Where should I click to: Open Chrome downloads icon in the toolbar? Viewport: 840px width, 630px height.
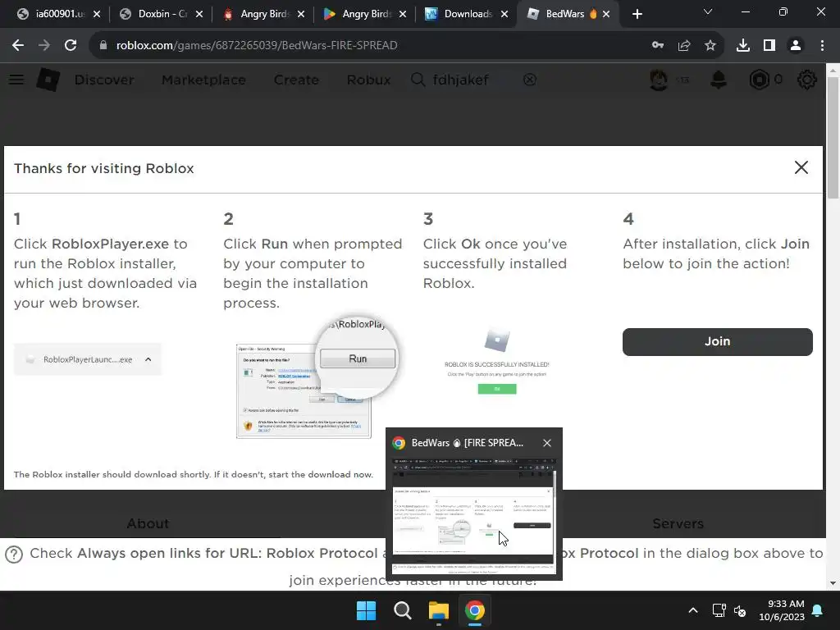pyautogui.click(x=743, y=46)
